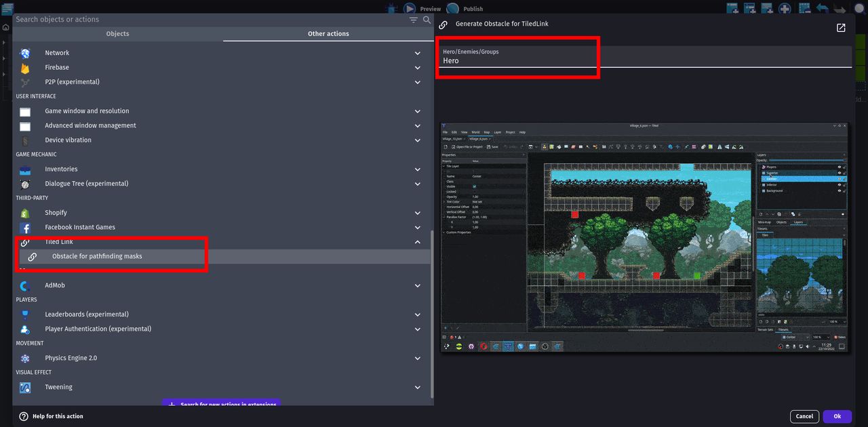Open the filter options icon
The image size is (868, 427).
[x=414, y=20]
